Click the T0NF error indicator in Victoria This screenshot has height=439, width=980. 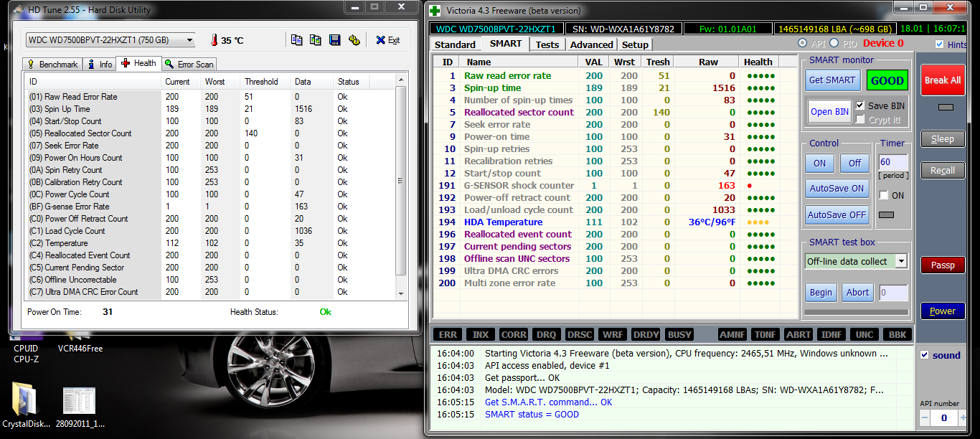pos(765,334)
